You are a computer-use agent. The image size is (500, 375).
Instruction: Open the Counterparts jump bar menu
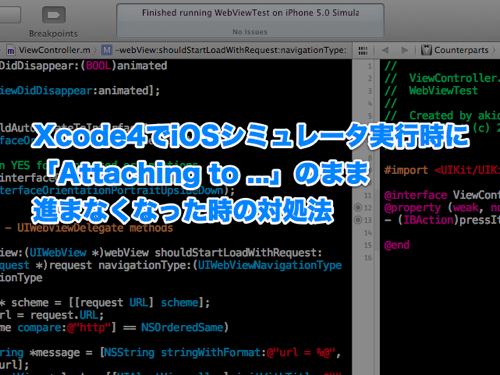tap(461, 50)
